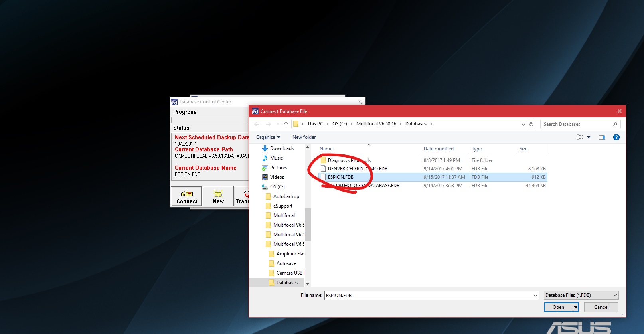Select Diagnosys Protocols folder
Viewport: 644px width, 334px height.
(x=433, y=160)
